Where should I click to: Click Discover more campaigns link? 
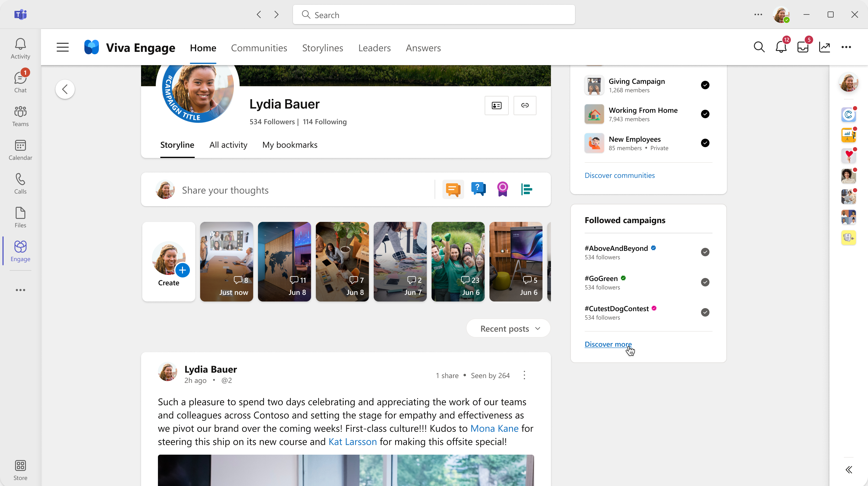coord(608,344)
